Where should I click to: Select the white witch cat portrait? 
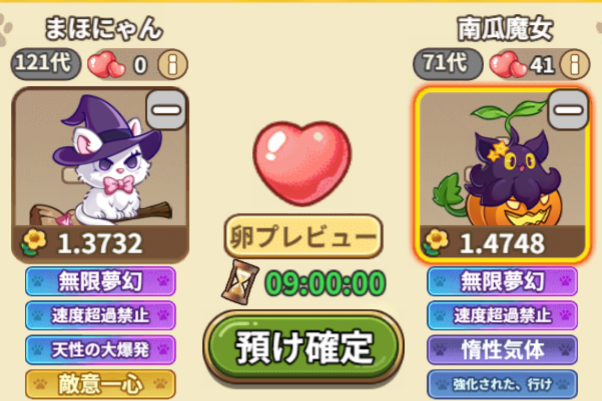[x=100, y=158]
